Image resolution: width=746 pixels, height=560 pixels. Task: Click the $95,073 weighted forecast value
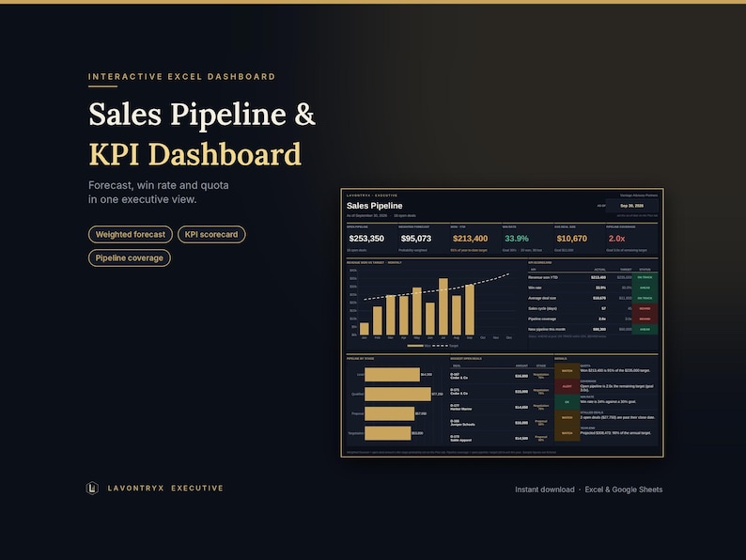(x=416, y=239)
